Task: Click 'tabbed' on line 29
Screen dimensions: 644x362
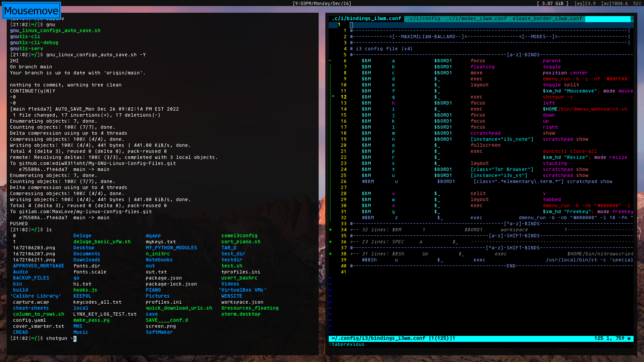Action: coord(552,200)
